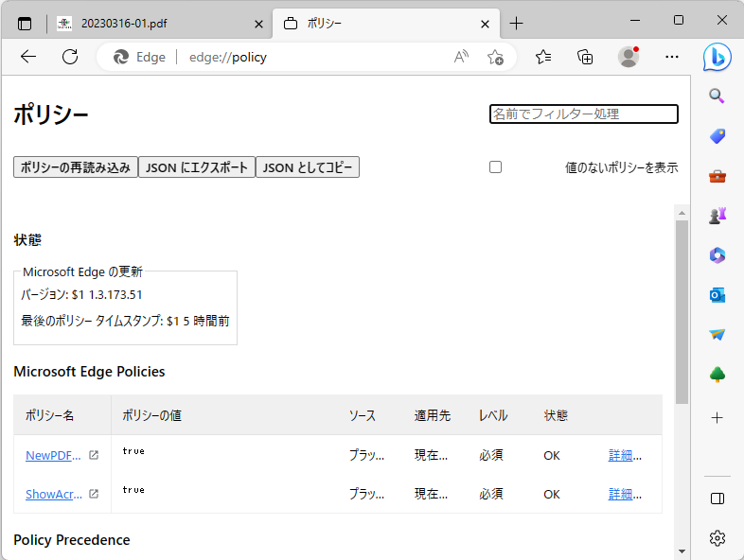
Task: Close the ポリシー tab
Action: click(x=485, y=24)
